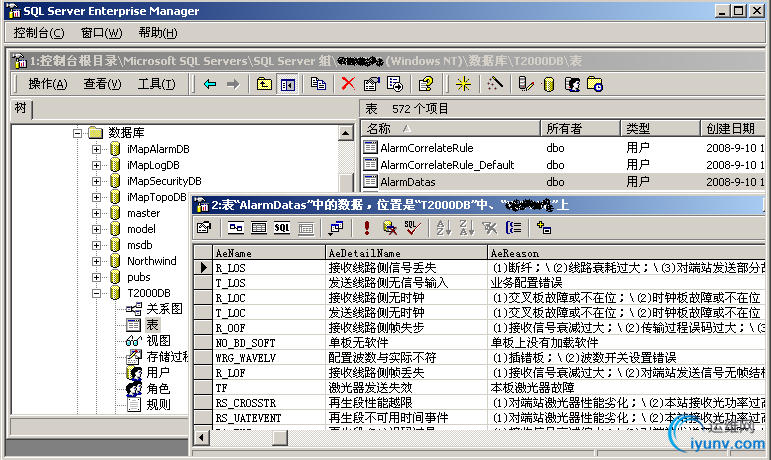Click the Register Server icon with pencil
This screenshot has height=460, width=771.
(x=526, y=84)
